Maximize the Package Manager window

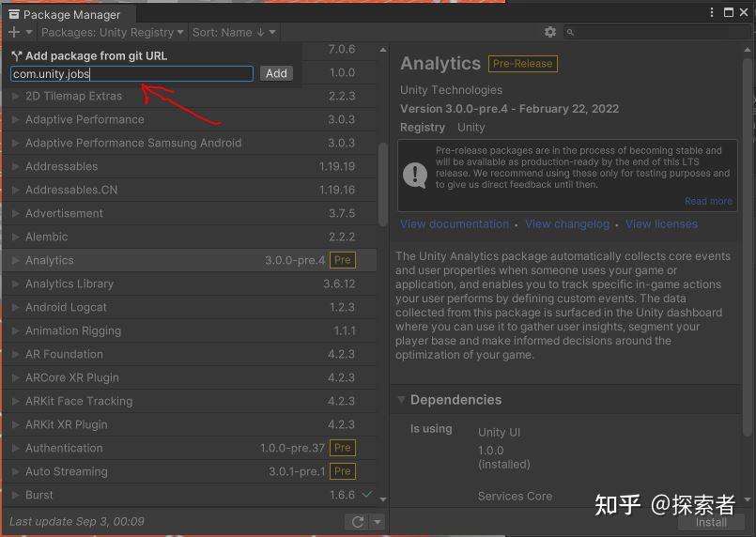[729, 12]
